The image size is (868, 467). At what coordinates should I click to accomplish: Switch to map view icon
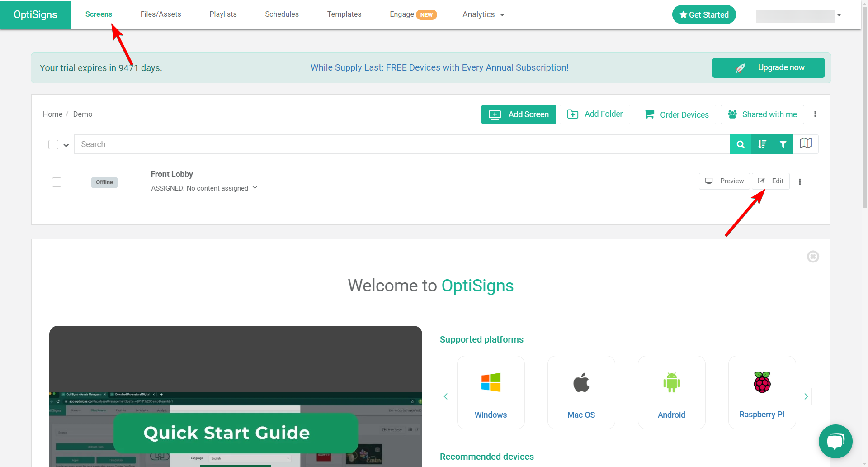pyautogui.click(x=806, y=143)
